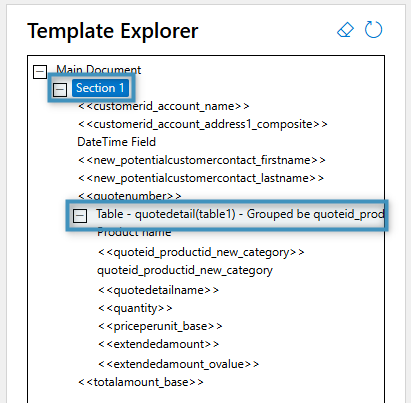This screenshot has width=411, height=403.
Task: Select the Section 1 tree item
Action: pos(100,88)
